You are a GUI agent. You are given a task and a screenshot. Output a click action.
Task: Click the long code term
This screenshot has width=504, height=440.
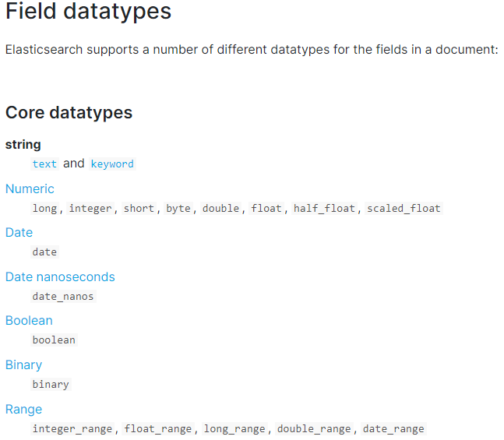point(44,208)
